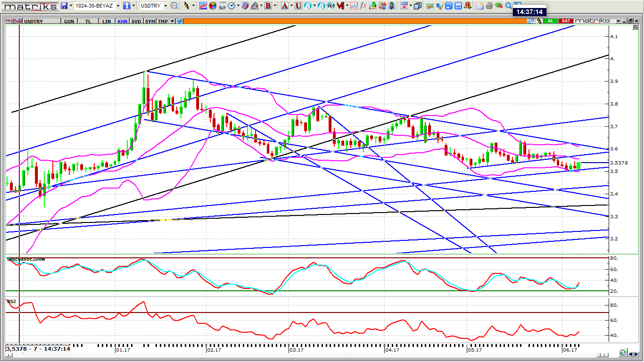Select the GUN period tab

[x=69, y=21]
